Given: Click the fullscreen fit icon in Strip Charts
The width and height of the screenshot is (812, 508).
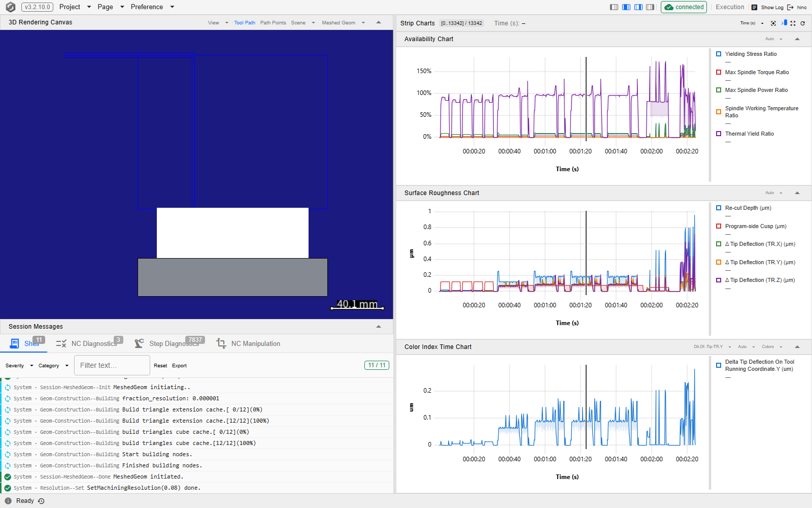Looking at the screenshot, I should (x=793, y=23).
